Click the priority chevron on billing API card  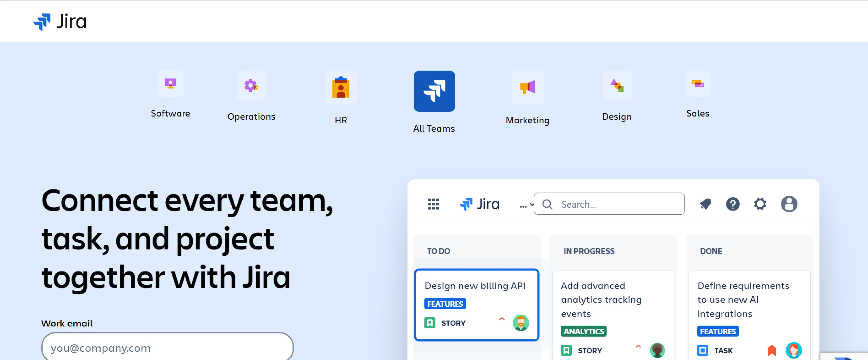[502, 319]
